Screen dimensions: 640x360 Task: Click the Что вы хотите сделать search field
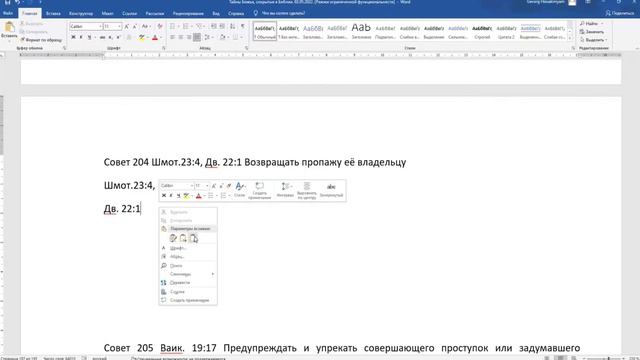tap(282, 13)
